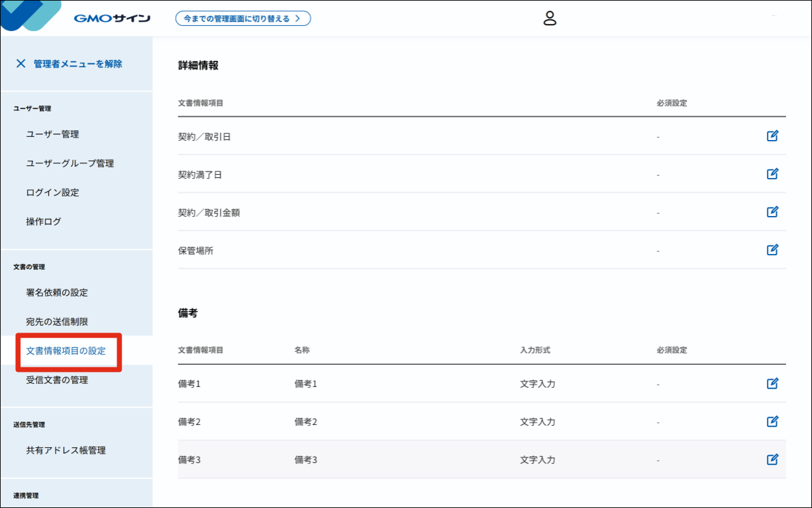Screen dimensions: 812x508
Task: Click the pencil icon beside 保管場所
Action: [773, 250]
